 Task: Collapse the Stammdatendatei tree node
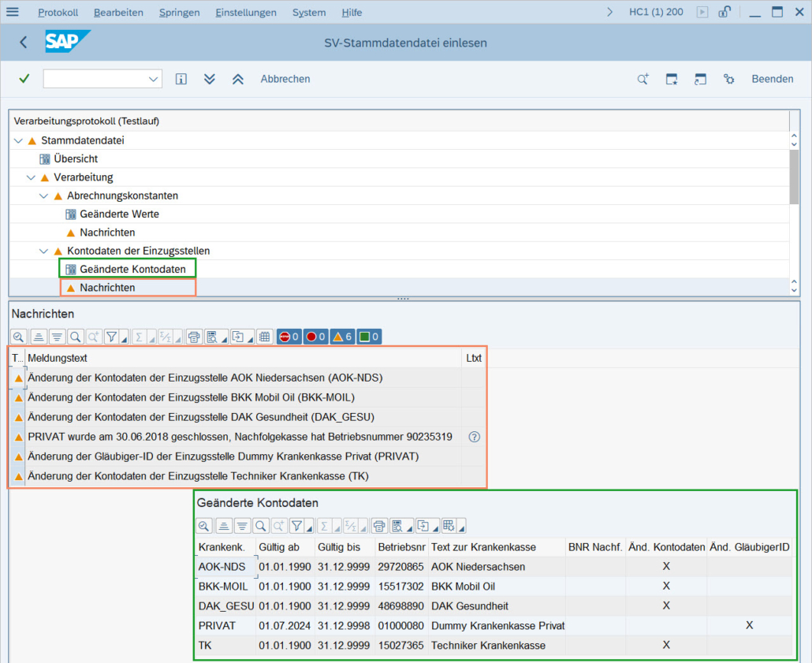pyautogui.click(x=19, y=140)
